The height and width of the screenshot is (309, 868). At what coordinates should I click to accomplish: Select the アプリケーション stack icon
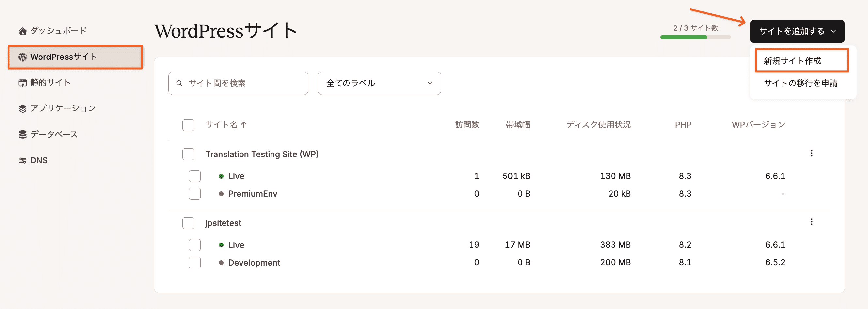click(22, 108)
